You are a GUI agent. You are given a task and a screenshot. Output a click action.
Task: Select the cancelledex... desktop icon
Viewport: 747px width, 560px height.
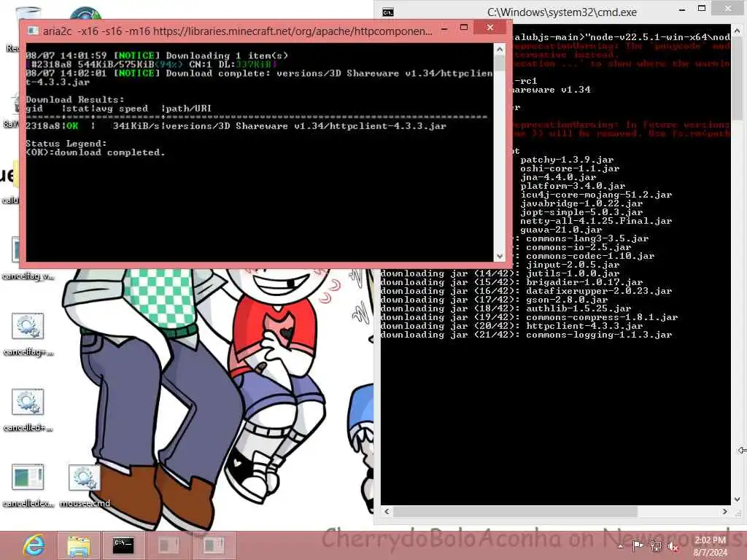[x=28, y=486]
